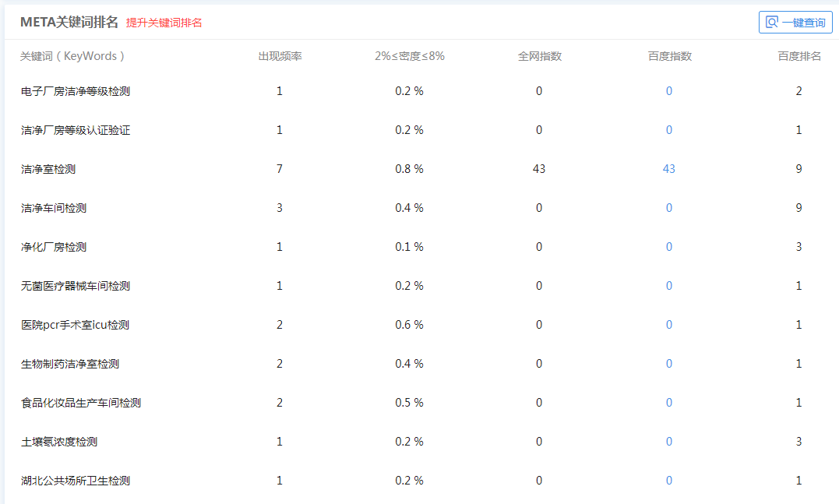839x504 pixels.
Task: Open Baidu index link for 生物制药洁净室检测
Action: tap(669, 364)
